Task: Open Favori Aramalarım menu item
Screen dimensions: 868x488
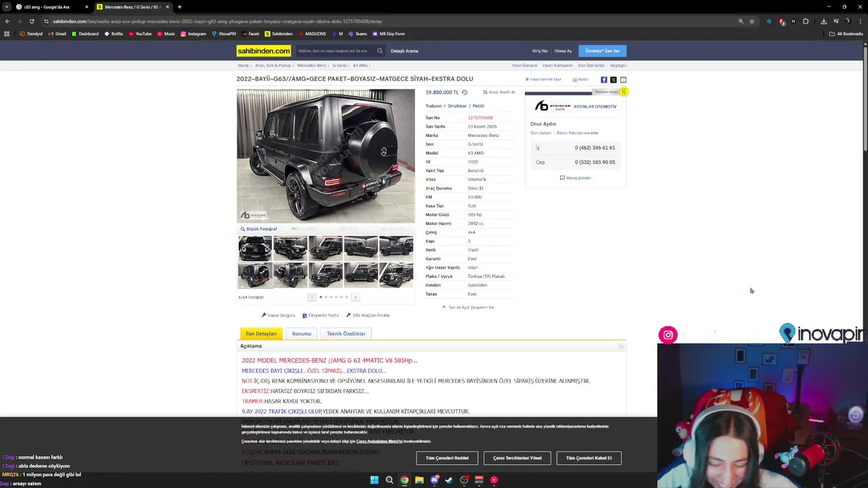Action: [x=557, y=66]
